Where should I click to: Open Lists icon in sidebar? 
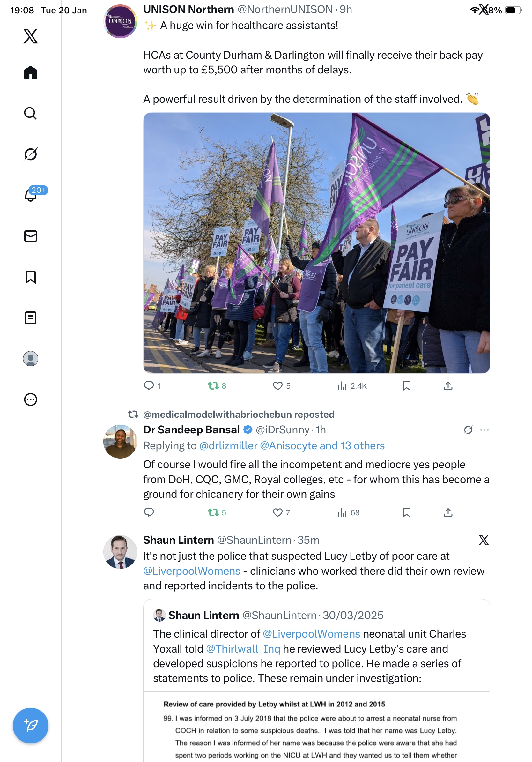(x=31, y=317)
